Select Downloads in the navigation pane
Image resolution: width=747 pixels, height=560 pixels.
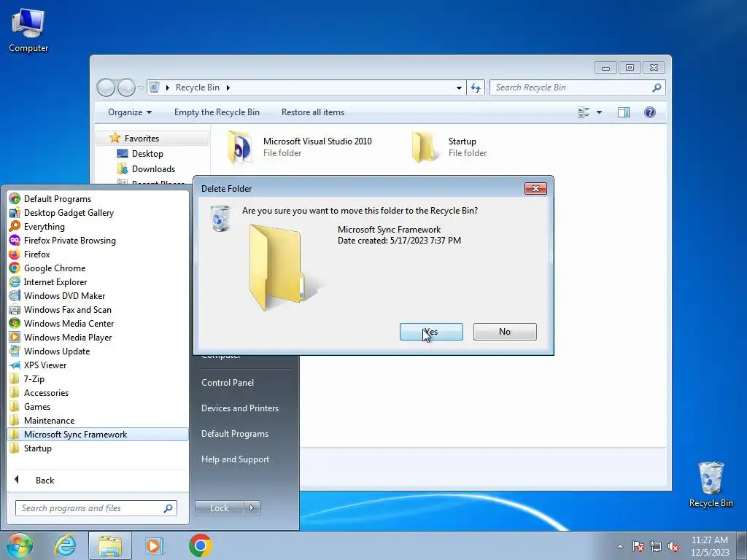(153, 169)
